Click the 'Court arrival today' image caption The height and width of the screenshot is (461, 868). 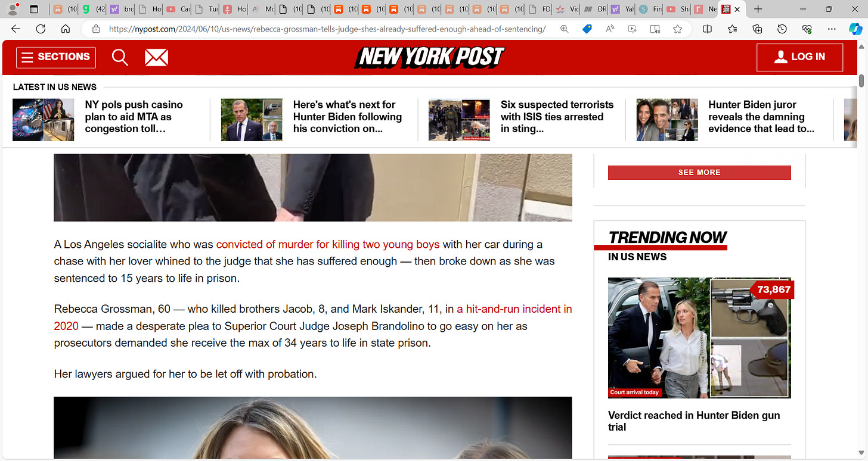coord(635,393)
